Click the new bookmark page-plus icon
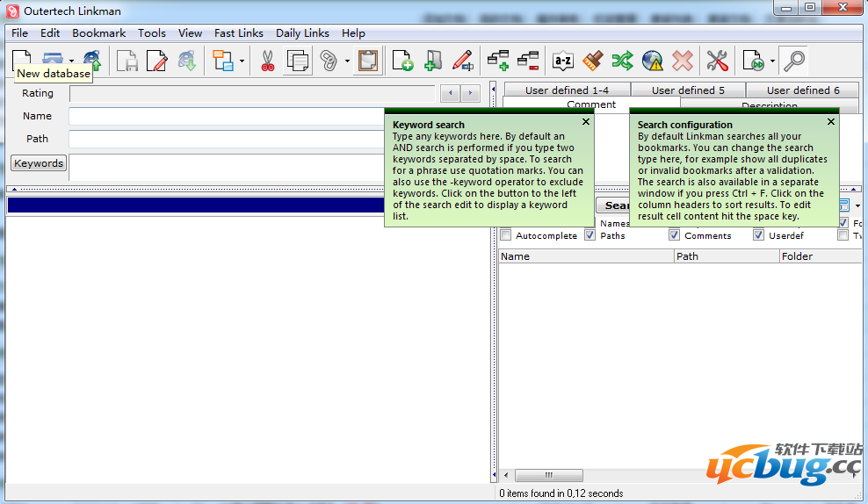The width and height of the screenshot is (868, 504). (402, 61)
